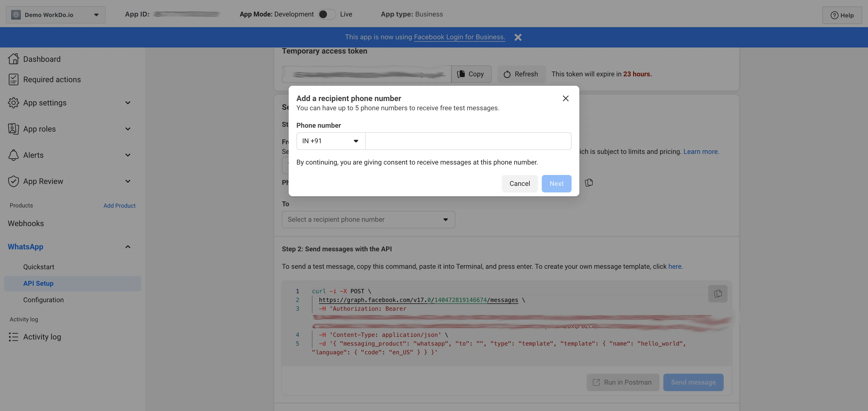The image size is (868, 411).
Task: Click Cancel in the phone number dialog
Action: pos(519,183)
